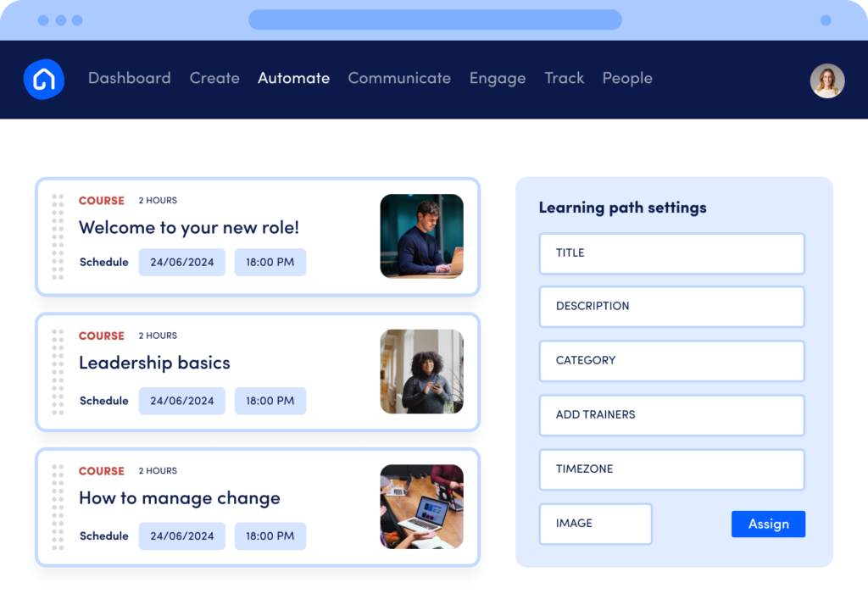The image size is (868, 616).
Task: Click into the DESCRIPTION field
Action: [671, 307]
